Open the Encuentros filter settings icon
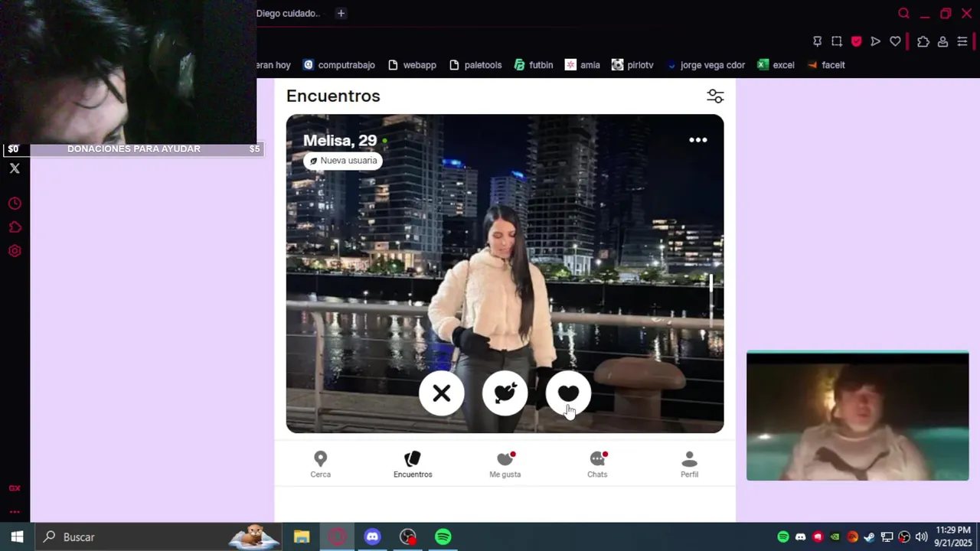This screenshot has width=980, height=551. 715,96
